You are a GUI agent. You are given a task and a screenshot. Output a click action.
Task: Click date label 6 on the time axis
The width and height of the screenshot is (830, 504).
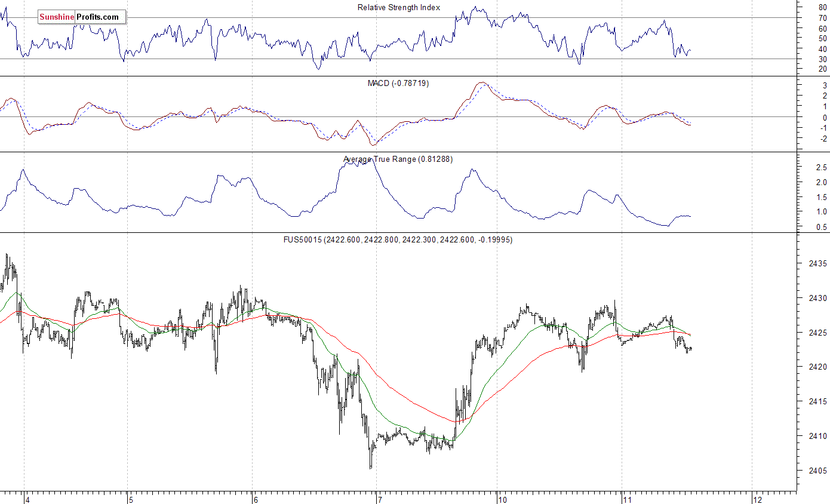[256, 499]
